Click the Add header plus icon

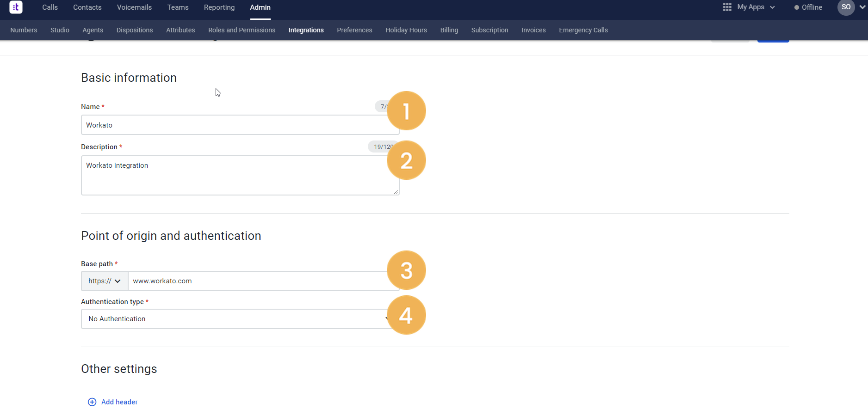point(92,402)
